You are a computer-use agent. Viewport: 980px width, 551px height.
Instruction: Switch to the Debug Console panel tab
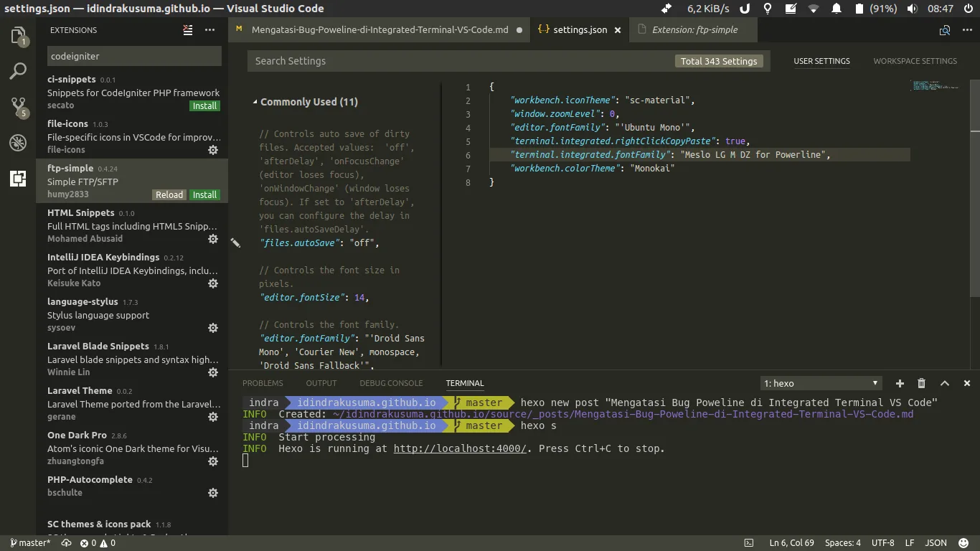point(391,383)
